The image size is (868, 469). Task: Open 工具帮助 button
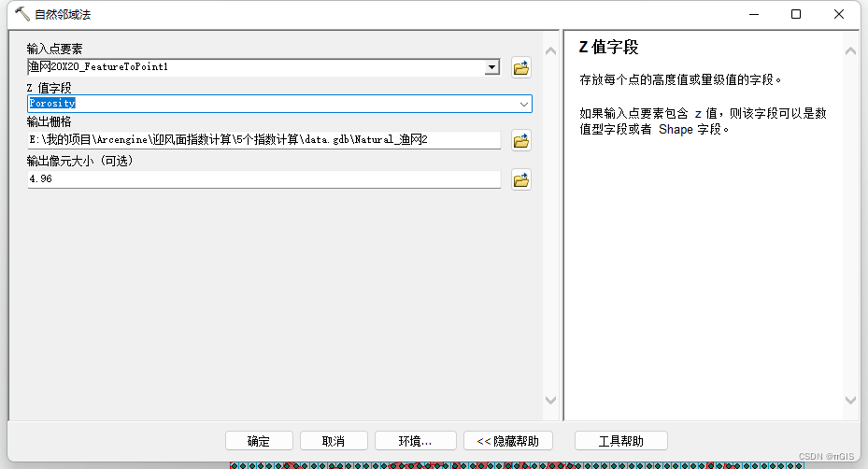point(621,441)
